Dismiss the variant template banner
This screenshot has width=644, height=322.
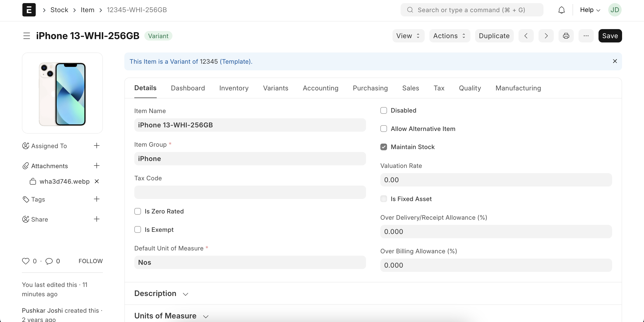[x=615, y=61]
